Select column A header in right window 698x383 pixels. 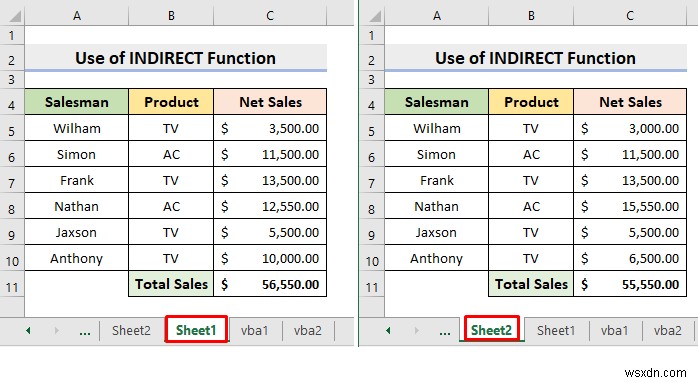[437, 16]
